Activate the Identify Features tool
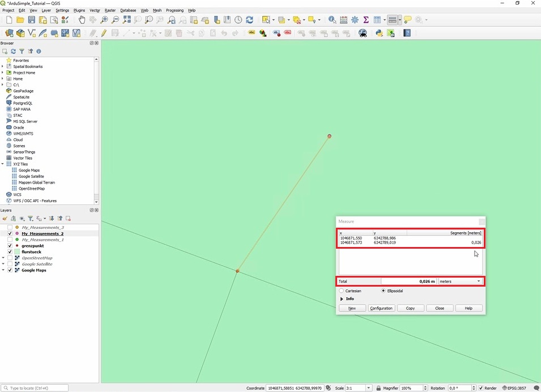Viewport: 541px width, 392px height. point(332,20)
